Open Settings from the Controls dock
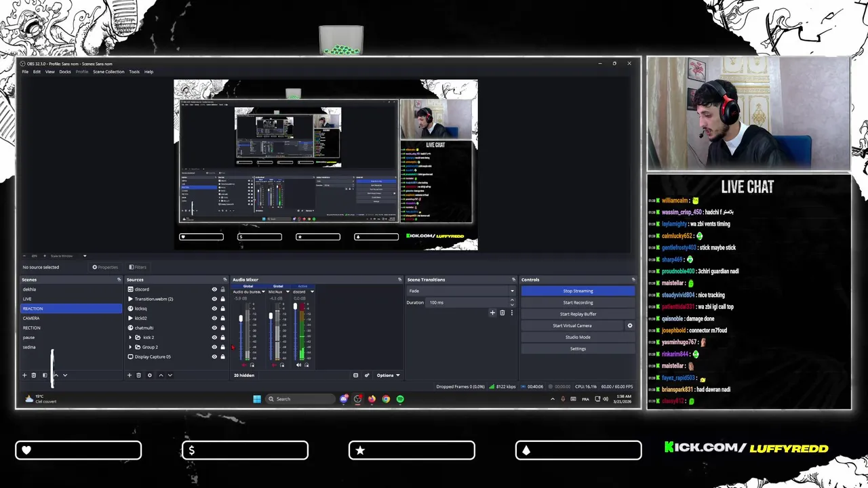 tap(578, 348)
